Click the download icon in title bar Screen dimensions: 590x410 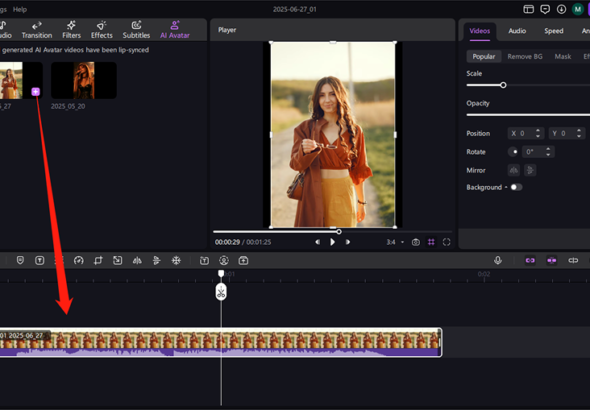click(x=561, y=9)
